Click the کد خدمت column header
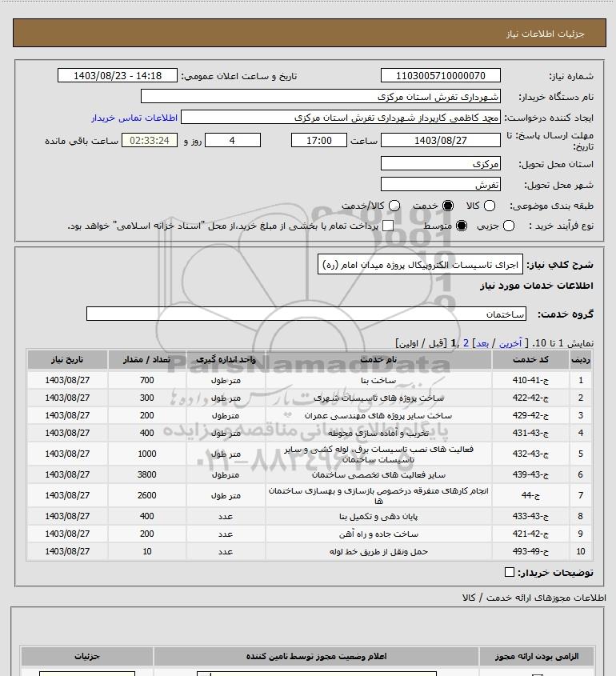The image size is (616, 676). (x=530, y=359)
